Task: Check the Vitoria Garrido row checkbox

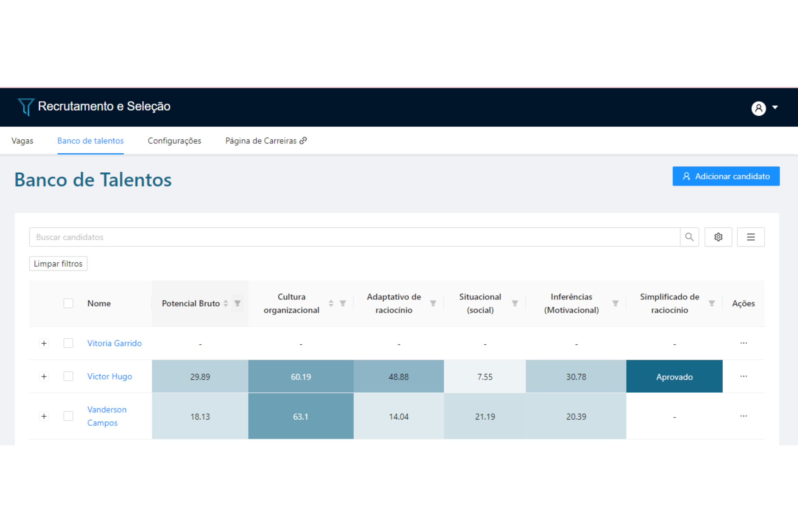Action: [68, 343]
